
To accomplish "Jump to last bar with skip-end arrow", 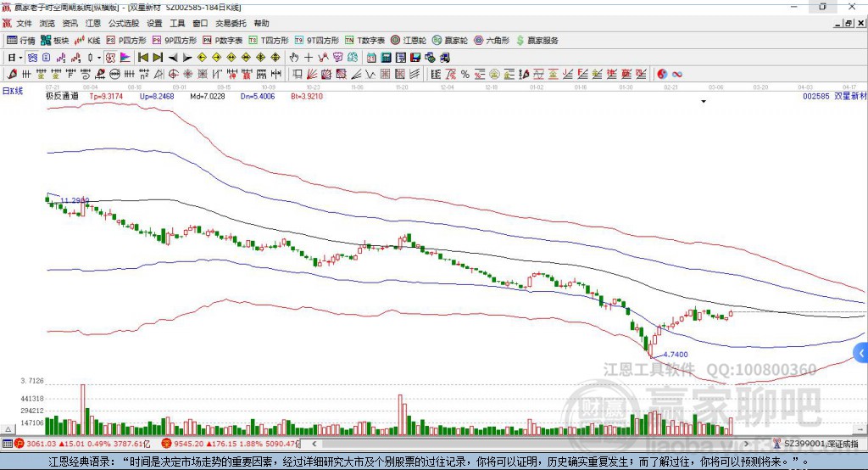I will (158, 58).
